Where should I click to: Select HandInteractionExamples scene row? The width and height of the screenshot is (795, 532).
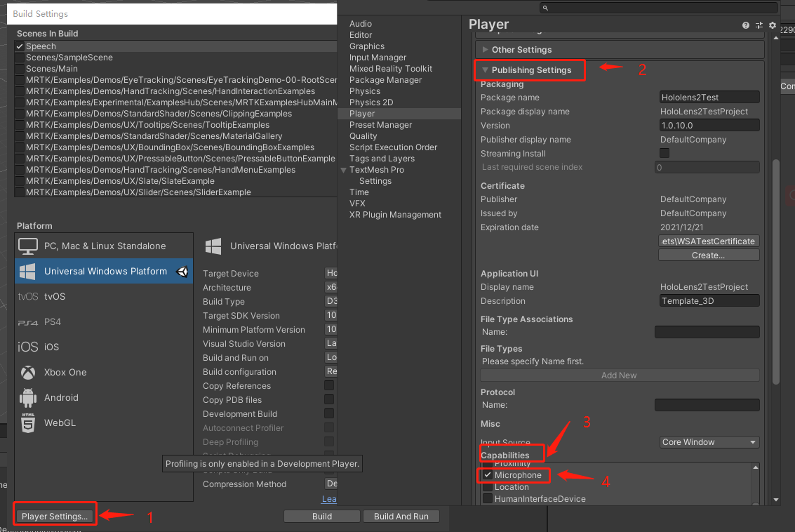pyautogui.click(x=176, y=91)
